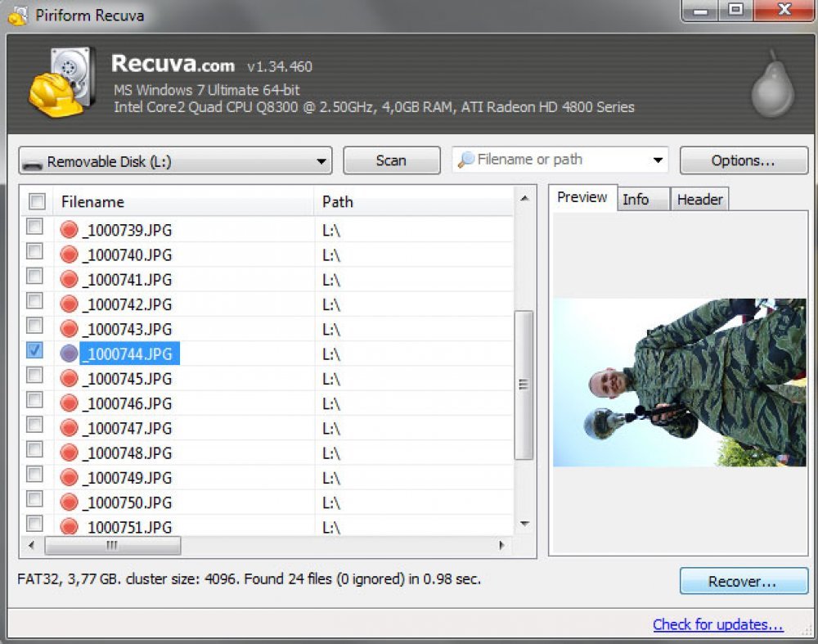Image resolution: width=818 pixels, height=644 pixels.
Task: Click the red status dot for _1000748.JPG
Action: 69,453
